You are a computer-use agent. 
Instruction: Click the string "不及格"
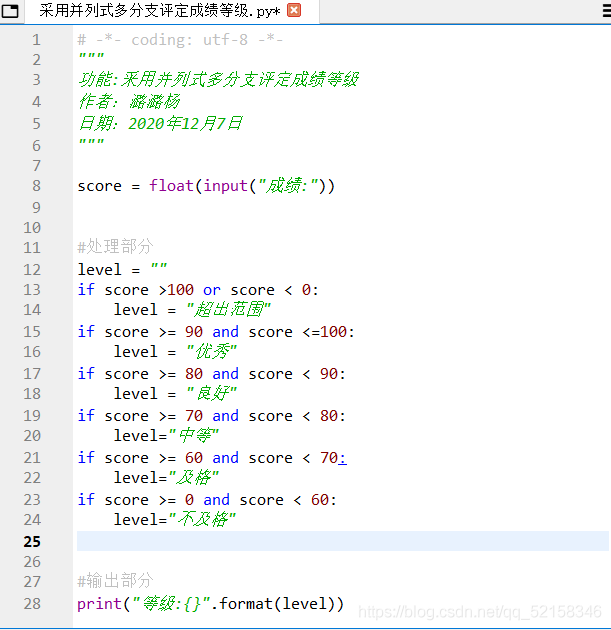pos(202,520)
